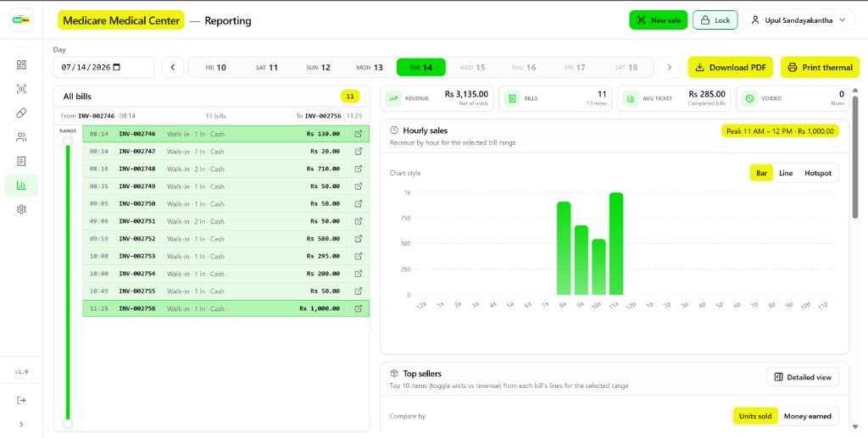
Task: Click the bottom handle of range slider
Action: click(68, 424)
